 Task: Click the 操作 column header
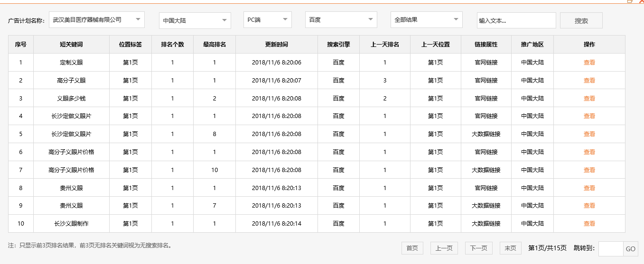click(x=589, y=45)
